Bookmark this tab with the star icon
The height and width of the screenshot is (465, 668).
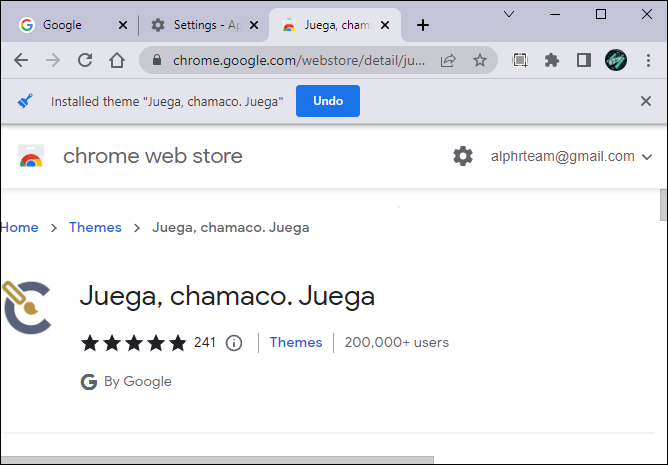pyautogui.click(x=480, y=60)
